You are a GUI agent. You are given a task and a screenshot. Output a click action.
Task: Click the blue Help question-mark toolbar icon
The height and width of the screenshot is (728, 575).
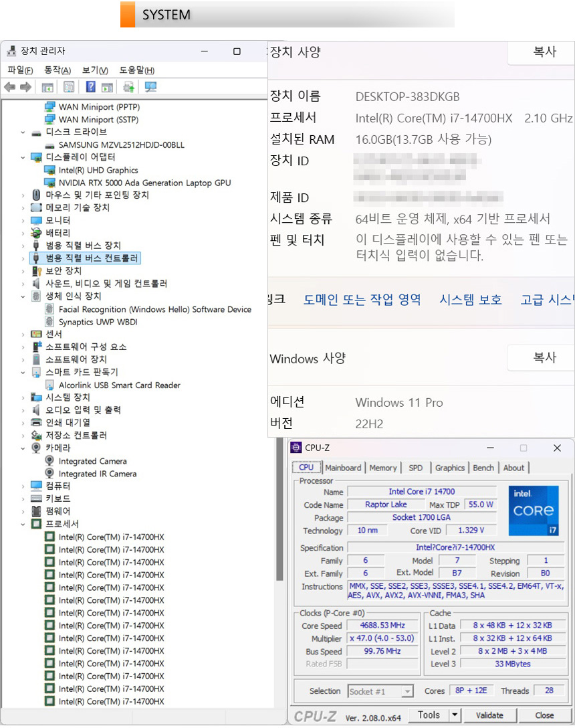point(90,87)
